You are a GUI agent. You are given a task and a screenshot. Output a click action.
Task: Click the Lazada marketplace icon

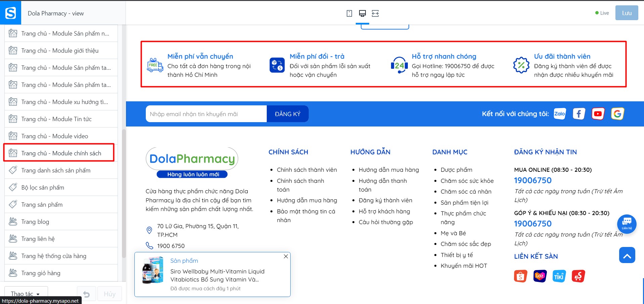(x=540, y=276)
